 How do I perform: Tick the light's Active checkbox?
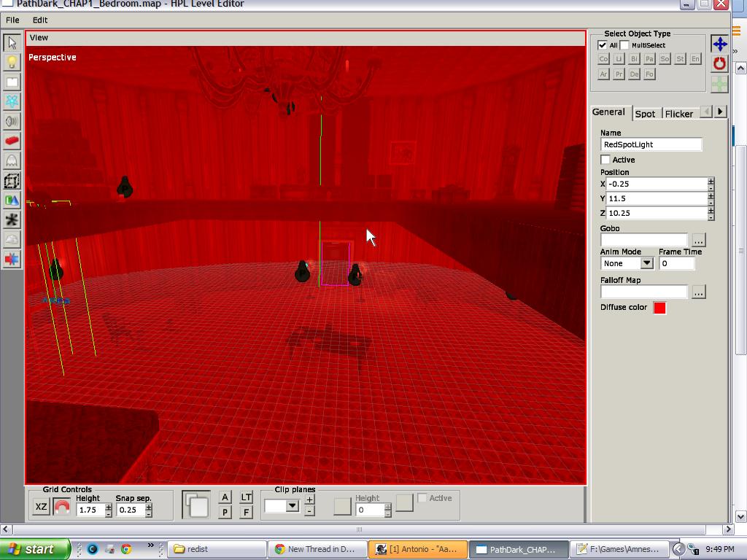coord(605,160)
